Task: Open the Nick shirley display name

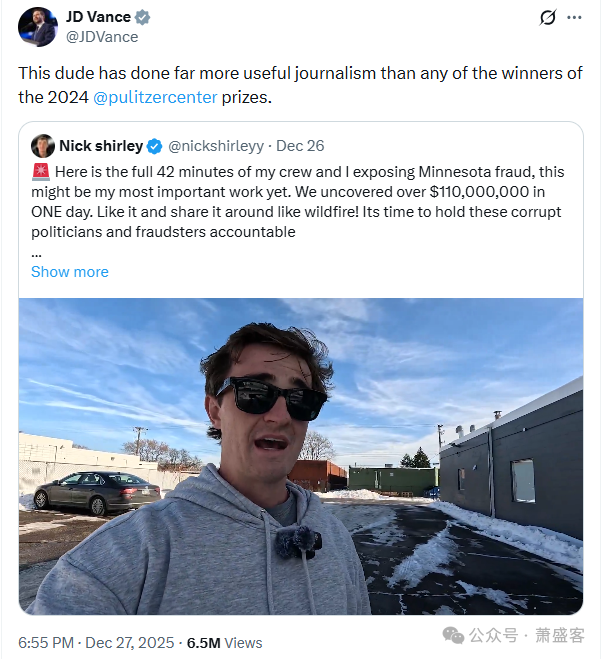Action: [x=101, y=146]
